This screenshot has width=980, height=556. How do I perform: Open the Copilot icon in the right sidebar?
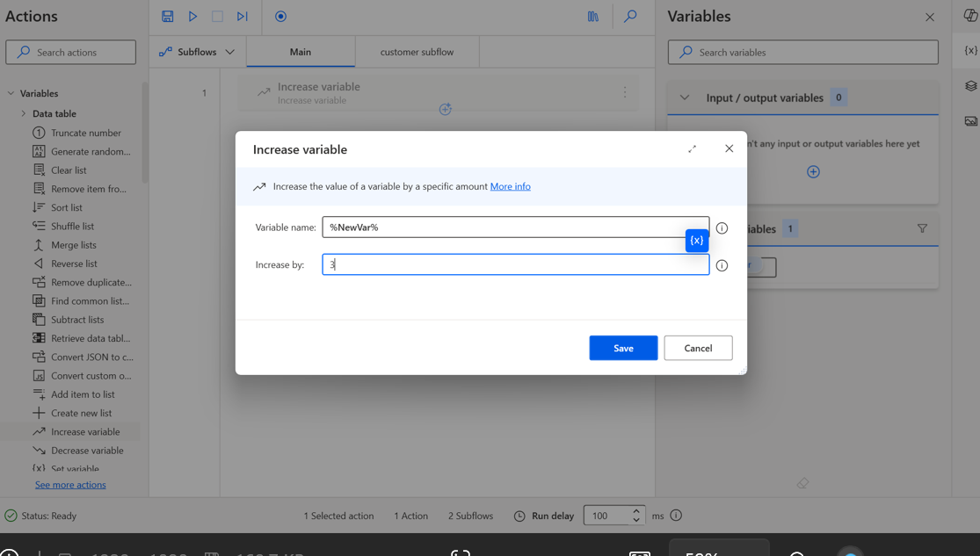pyautogui.click(x=970, y=16)
